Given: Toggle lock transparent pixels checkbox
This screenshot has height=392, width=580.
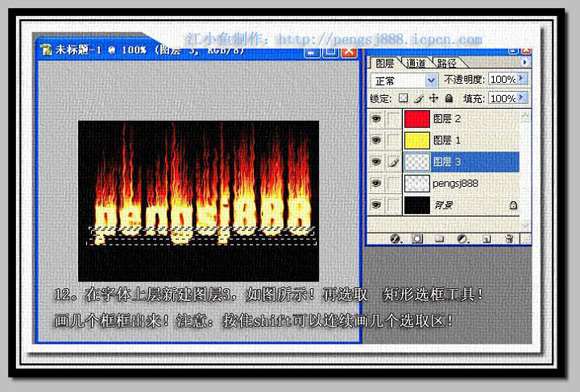Looking at the screenshot, I should pos(403,98).
